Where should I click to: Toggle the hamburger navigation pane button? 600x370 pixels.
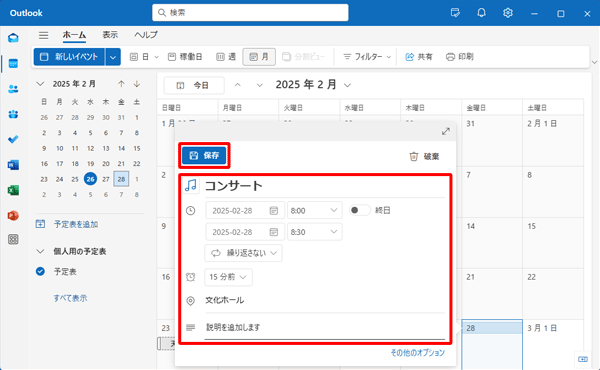point(44,35)
